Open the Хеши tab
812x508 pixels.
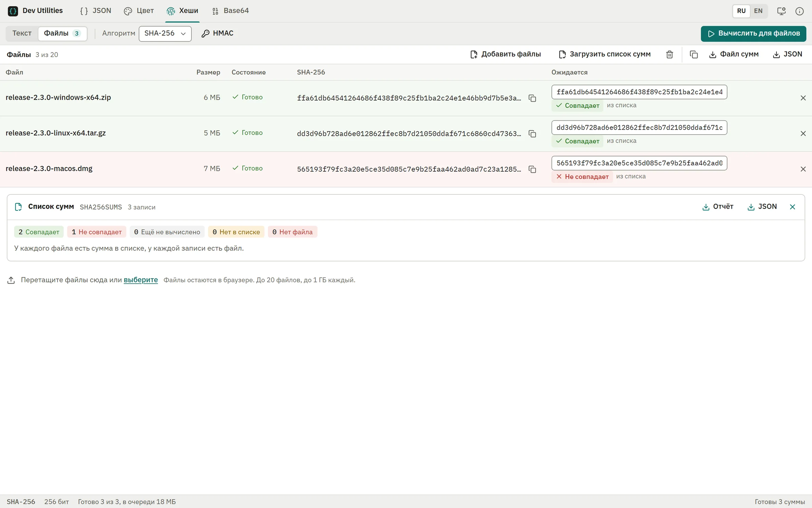[x=182, y=11]
